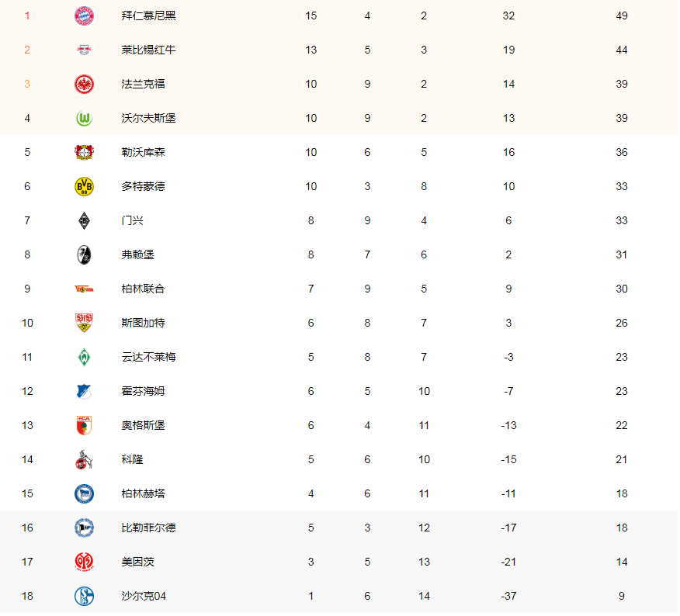The width and height of the screenshot is (680, 616).
Task: Click the green Wolfsburg W logo
Action: pos(84,118)
